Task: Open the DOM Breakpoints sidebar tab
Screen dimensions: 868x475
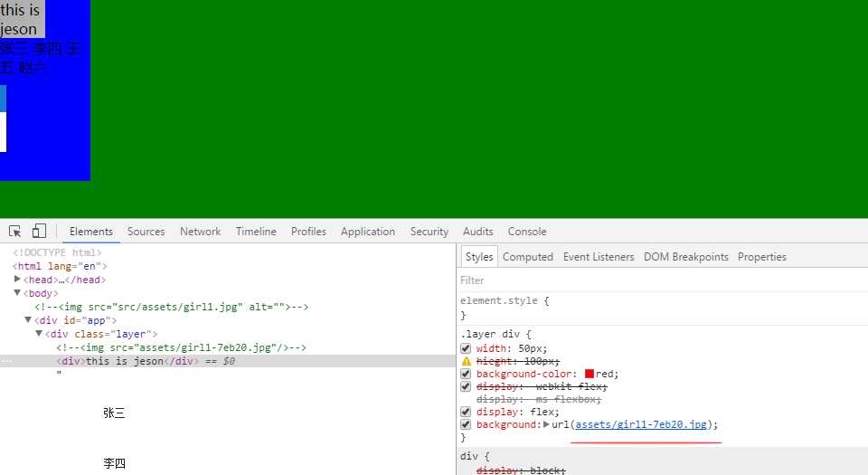Action: tap(686, 257)
